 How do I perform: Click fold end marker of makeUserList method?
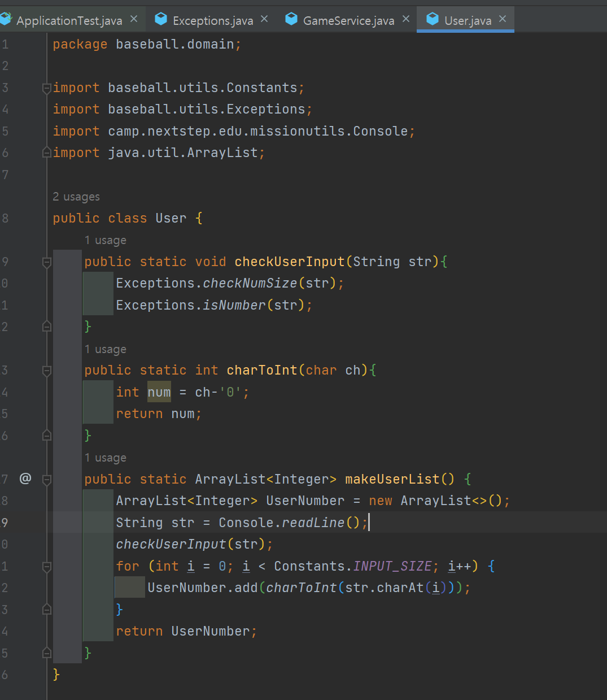(47, 653)
